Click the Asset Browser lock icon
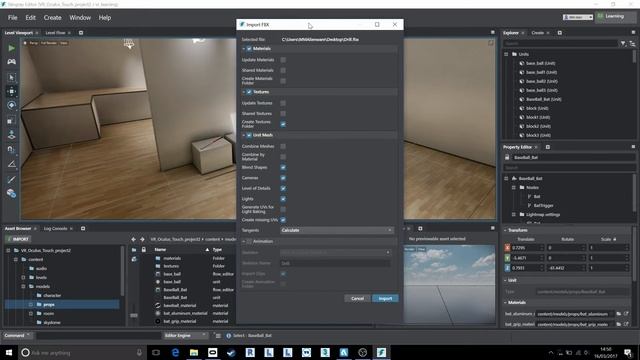This screenshot has height=360, width=640. 144,249
